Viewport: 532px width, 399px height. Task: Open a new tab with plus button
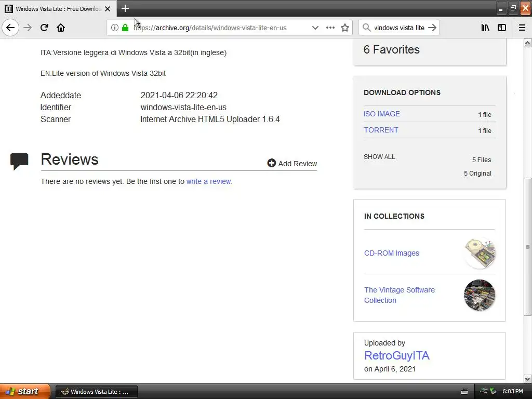(125, 8)
